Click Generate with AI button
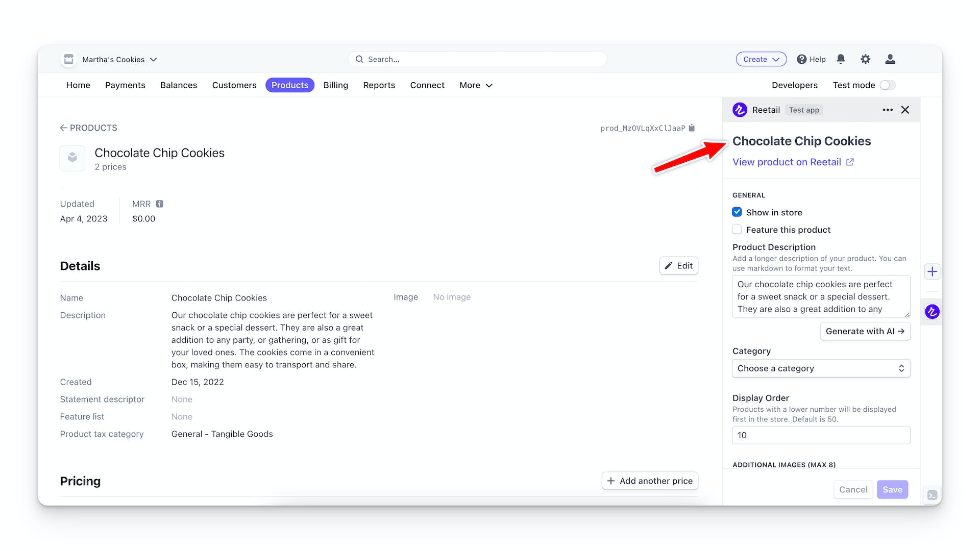The width and height of the screenshot is (980, 551). (x=865, y=331)
